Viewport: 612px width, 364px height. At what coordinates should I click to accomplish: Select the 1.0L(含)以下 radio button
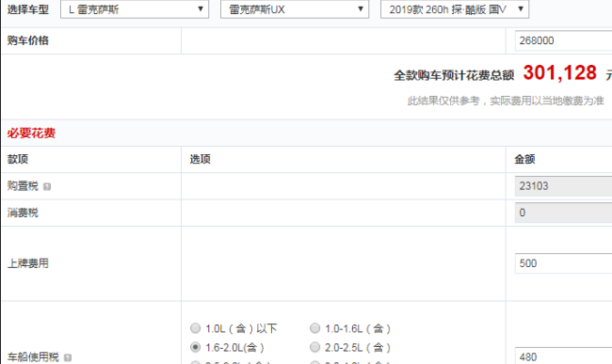click(195, 328)
